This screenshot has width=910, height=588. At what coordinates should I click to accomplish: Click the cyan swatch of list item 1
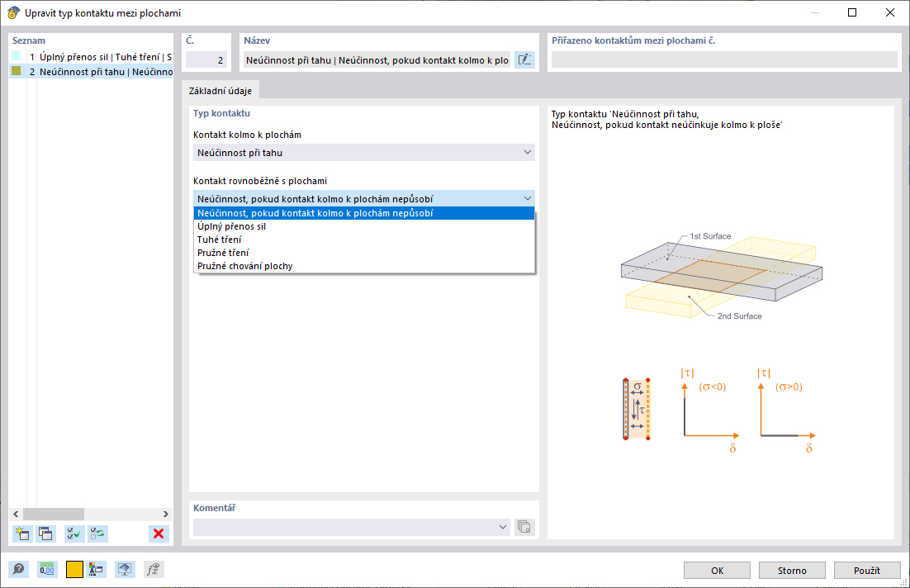(17, 56)
